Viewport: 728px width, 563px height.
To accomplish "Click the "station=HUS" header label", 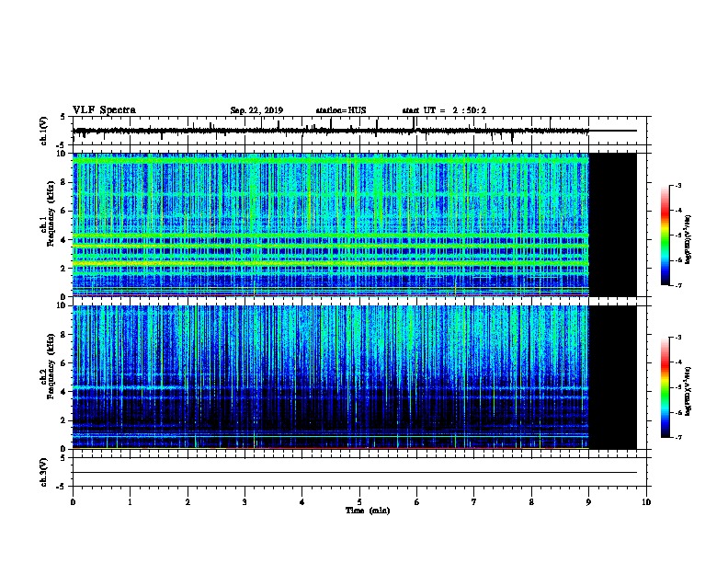I will coord(341,110).
